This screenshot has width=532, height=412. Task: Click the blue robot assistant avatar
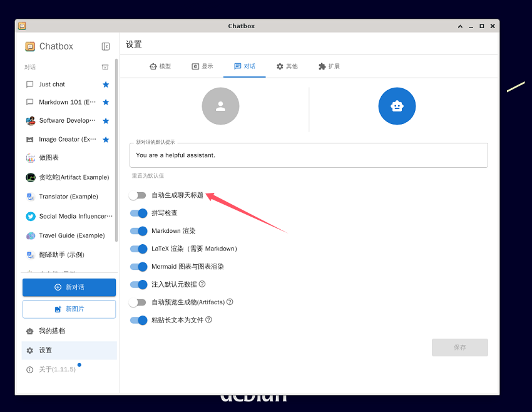coord(397,106)
